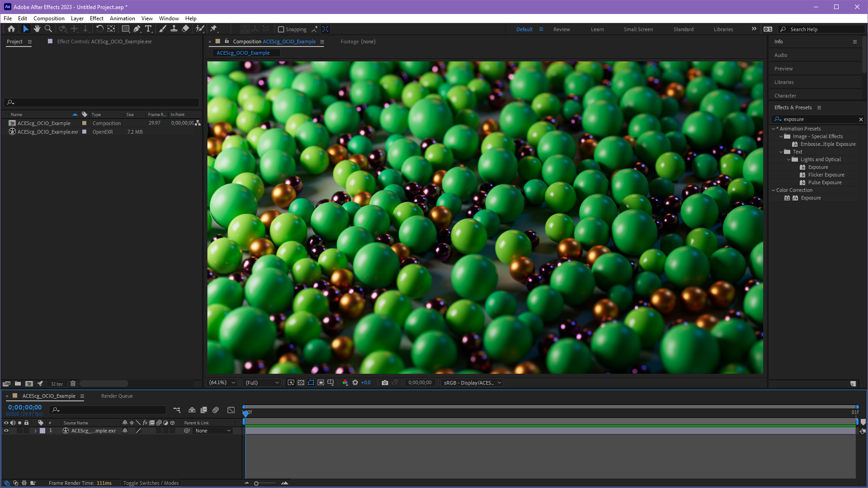Click Toggle Switches / Modes button
This screenshot has width=868, height=488.
pos(151,483)
